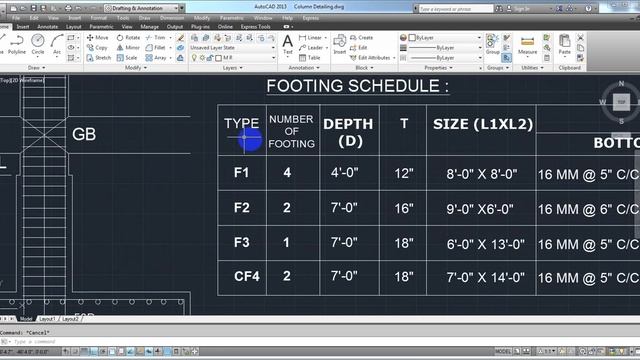Viewport: 640px width, 360px height.
Task: Expand the Modify panel
Action: coord(136,68)
